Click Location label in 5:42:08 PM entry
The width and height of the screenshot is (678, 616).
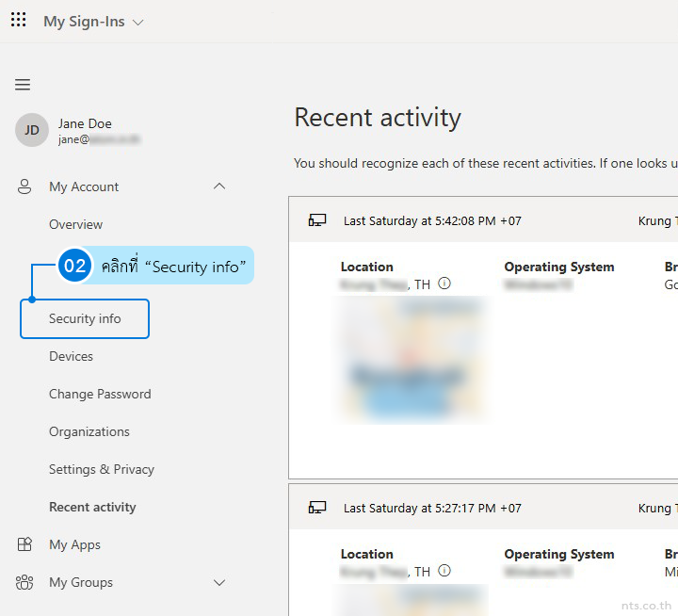pos(366,267)
